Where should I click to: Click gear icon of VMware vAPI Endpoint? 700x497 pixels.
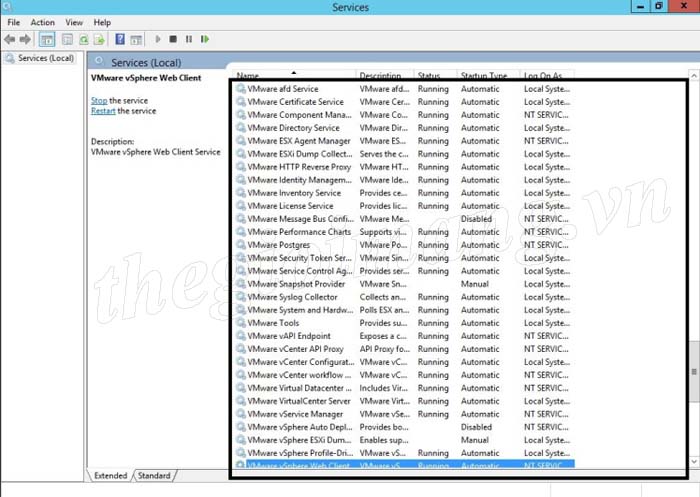pos(241,336)
